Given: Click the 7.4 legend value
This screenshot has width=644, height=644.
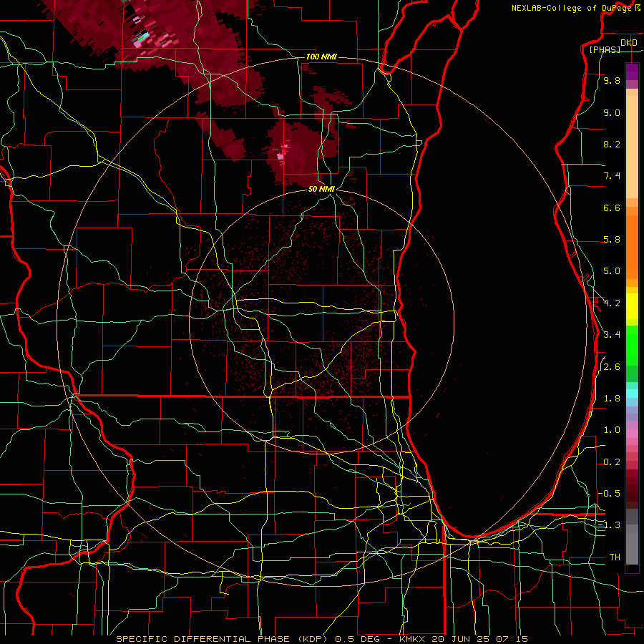Looking at the screenshot, I should point(612,176).
